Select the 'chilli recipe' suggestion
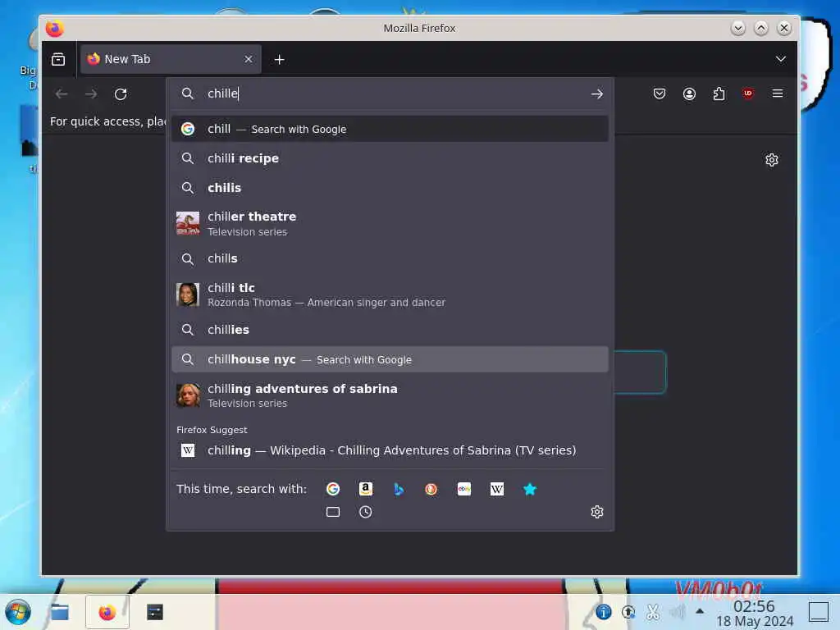The width and height of the screenshot is (840, 630). pos(390,158)
